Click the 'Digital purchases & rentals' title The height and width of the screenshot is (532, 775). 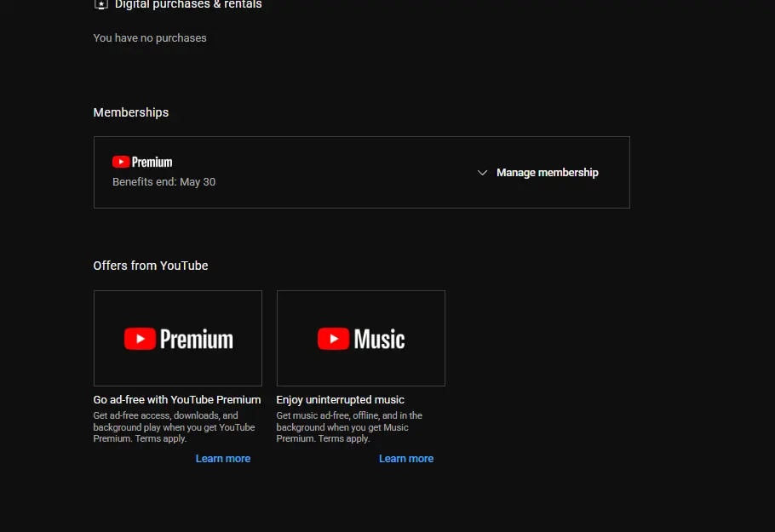188,4
